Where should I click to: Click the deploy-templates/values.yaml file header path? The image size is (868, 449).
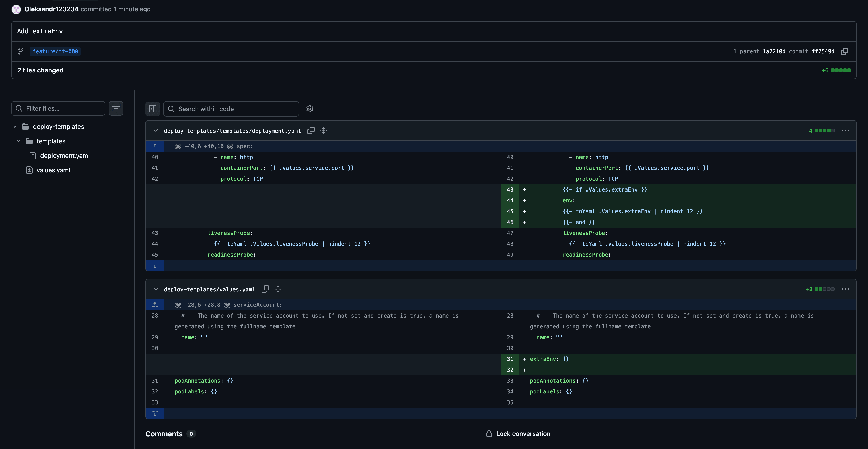(209, 290)
